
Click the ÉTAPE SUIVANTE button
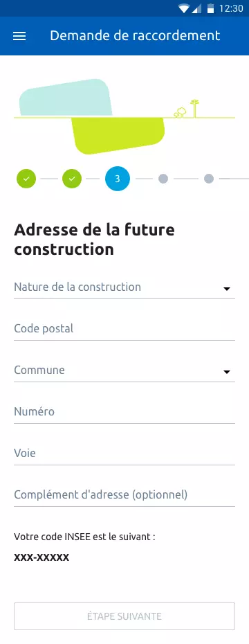coord(124,616)
